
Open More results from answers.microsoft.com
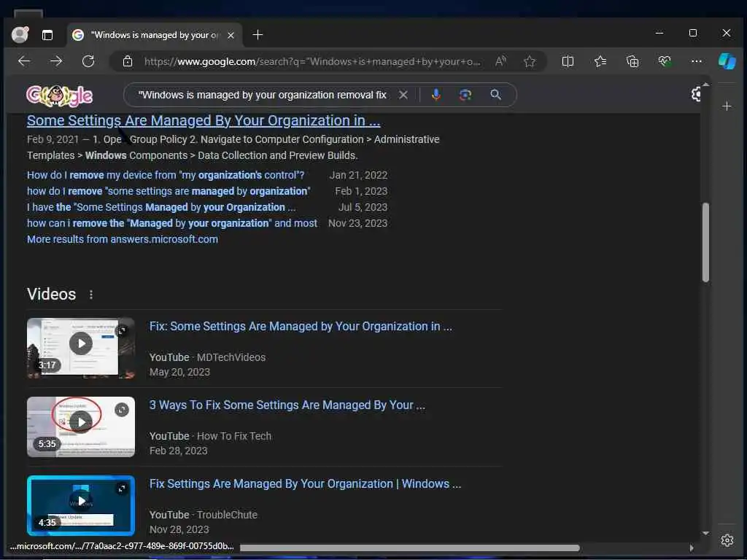click(x=123, y=239)
